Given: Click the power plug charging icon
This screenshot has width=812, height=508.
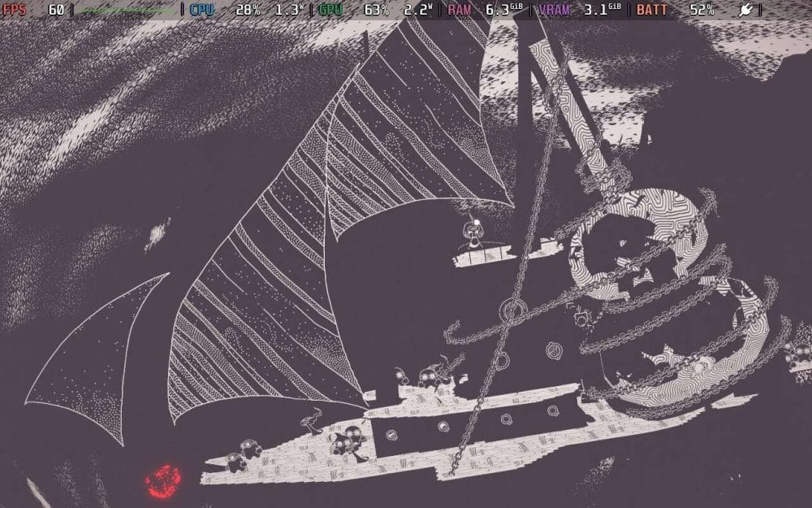Looking at the screenshot, I should pos(746,10).
